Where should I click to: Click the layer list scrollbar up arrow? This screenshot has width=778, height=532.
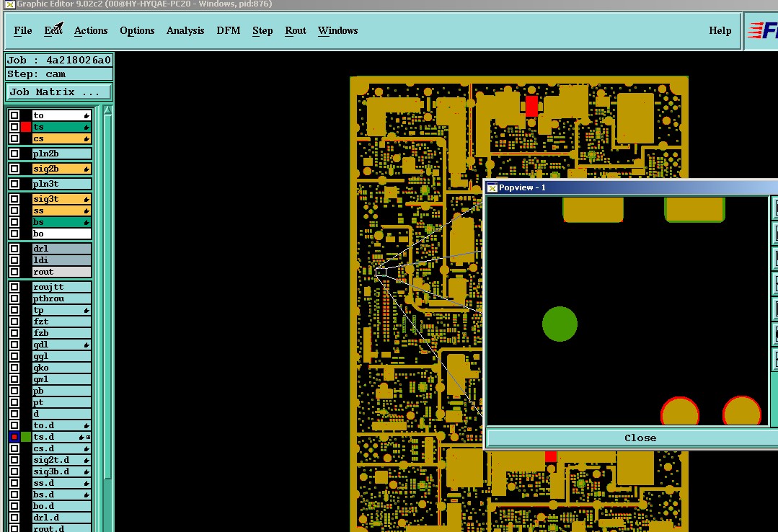click(x=107, y=110)
